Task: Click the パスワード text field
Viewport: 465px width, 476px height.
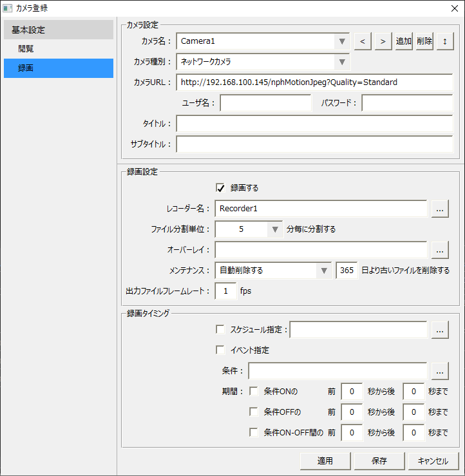Action: 407,103
